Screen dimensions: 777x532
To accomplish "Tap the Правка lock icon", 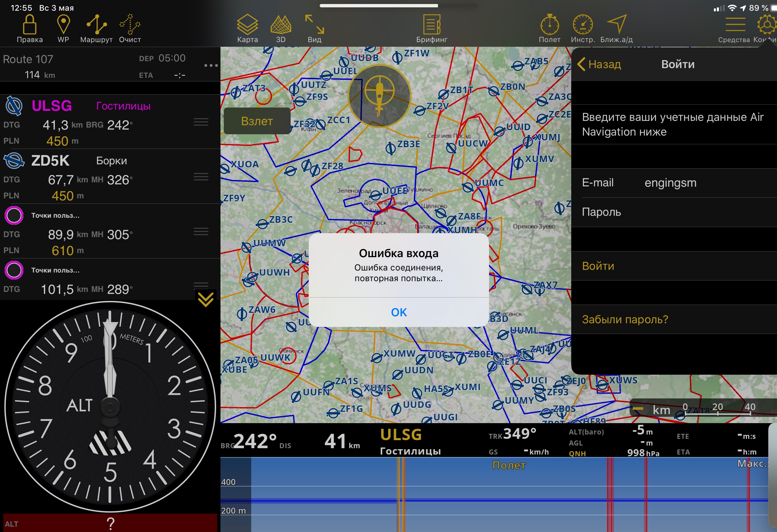I will pyautogui.click(x=29, y=24).
